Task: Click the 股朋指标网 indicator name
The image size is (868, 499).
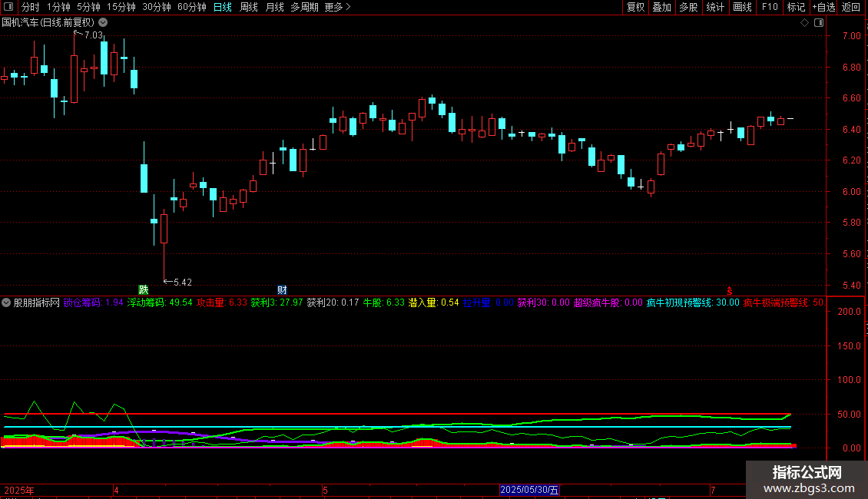Action: 37,302
